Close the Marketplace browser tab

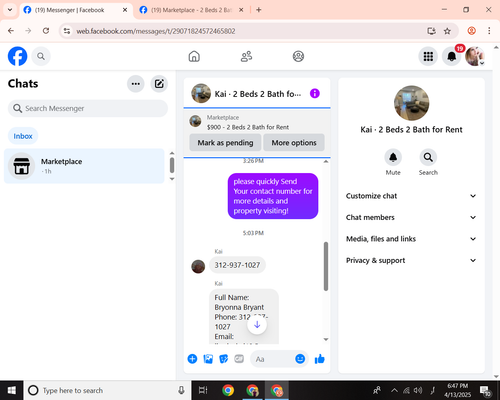241,10
